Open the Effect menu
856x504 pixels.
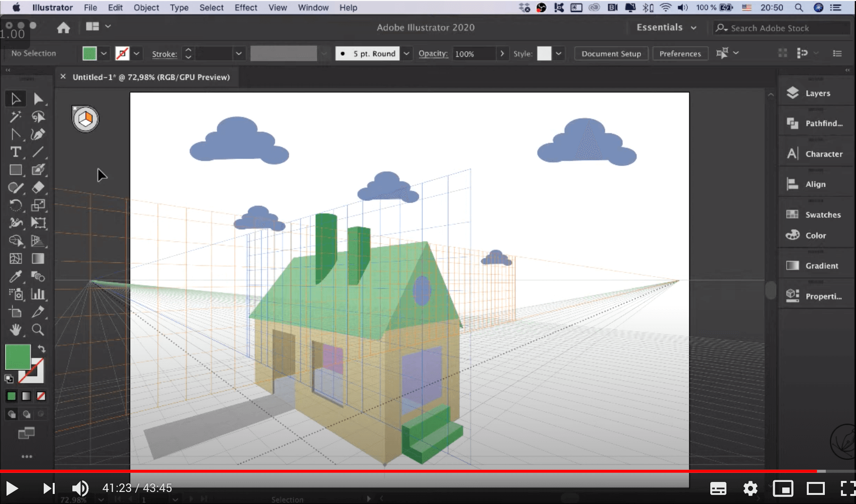pyautogui.click(x=246, y=8)
